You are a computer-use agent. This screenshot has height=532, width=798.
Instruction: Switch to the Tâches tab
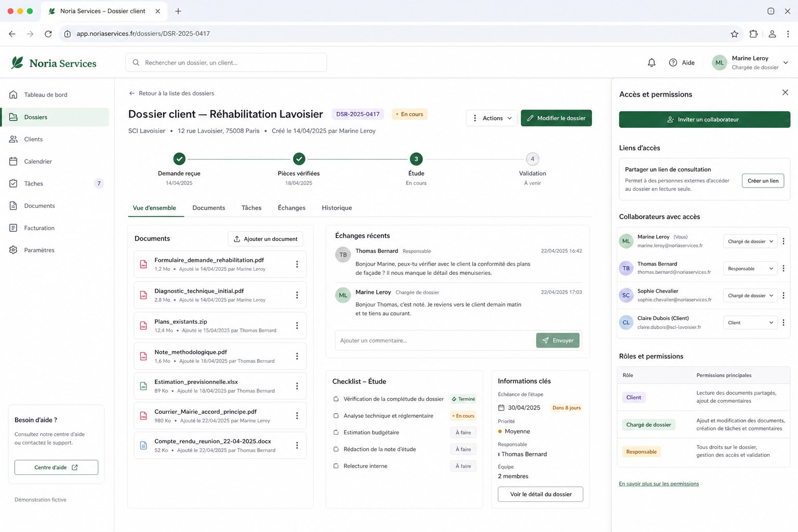(251, 208)
